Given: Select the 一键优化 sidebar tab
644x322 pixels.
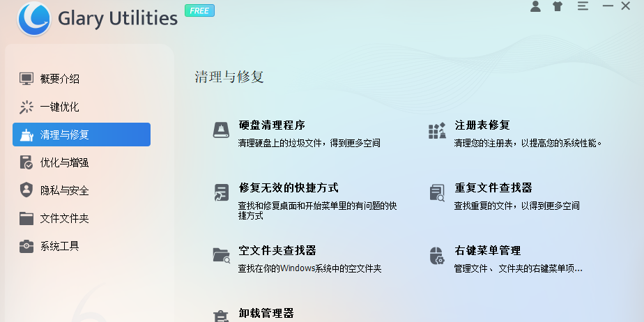Looking at the screenshot, I should tap(82, 107).
